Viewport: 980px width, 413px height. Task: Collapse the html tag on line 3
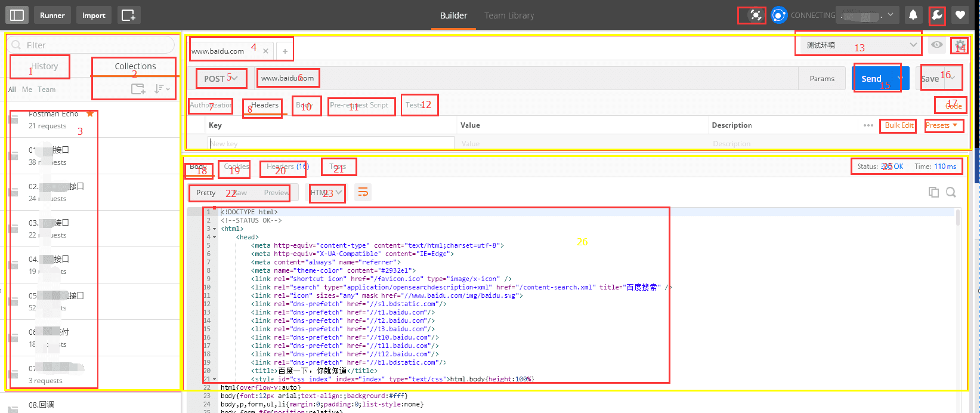click(x=214, y=229)
